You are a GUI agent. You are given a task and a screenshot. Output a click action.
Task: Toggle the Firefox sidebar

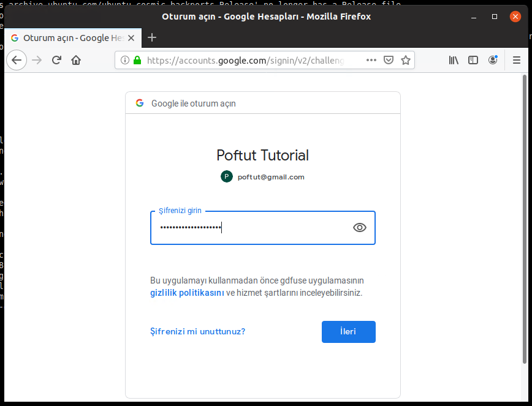(x=473, y=60)
